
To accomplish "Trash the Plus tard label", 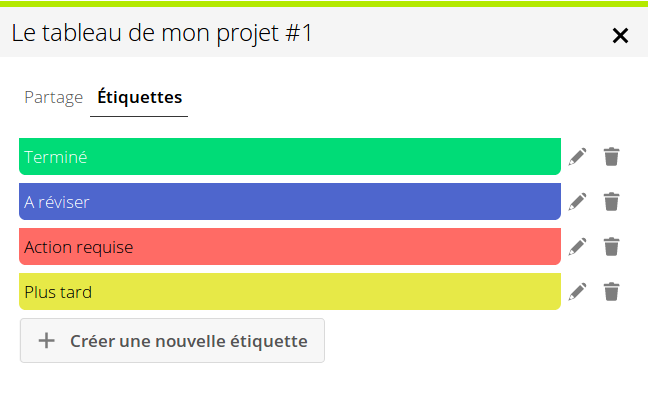I will coord(612,292).
